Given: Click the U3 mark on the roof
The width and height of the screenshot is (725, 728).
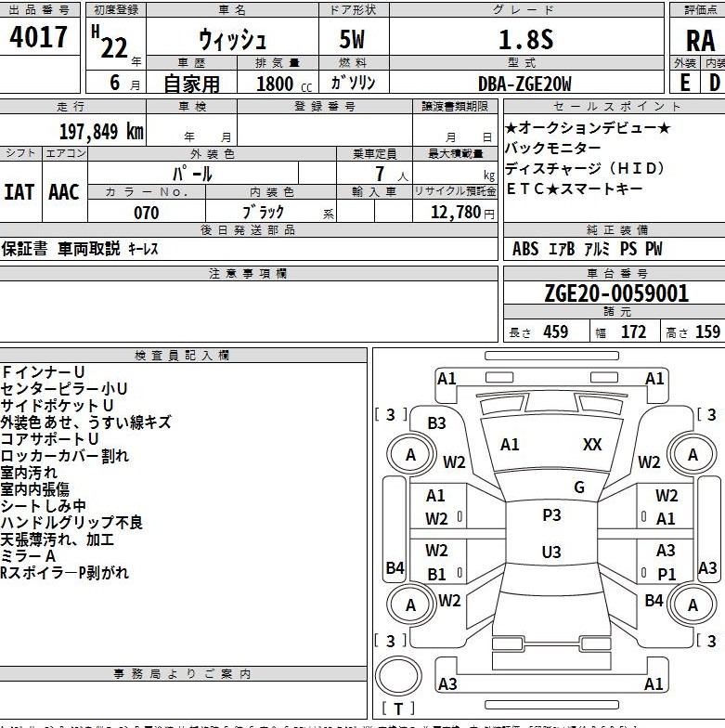Looking at the screenshot, I should [x=551, y=552].
